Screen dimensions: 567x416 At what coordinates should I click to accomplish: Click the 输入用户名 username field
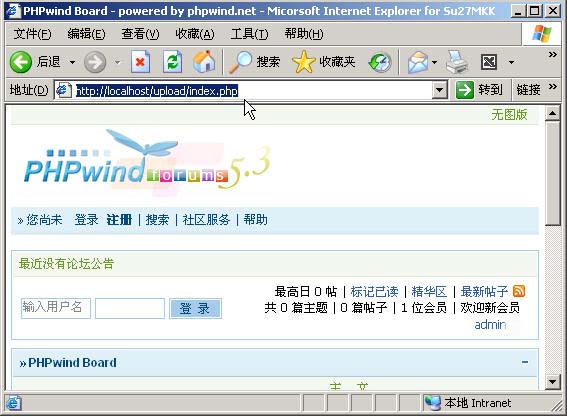coord(56,308)
